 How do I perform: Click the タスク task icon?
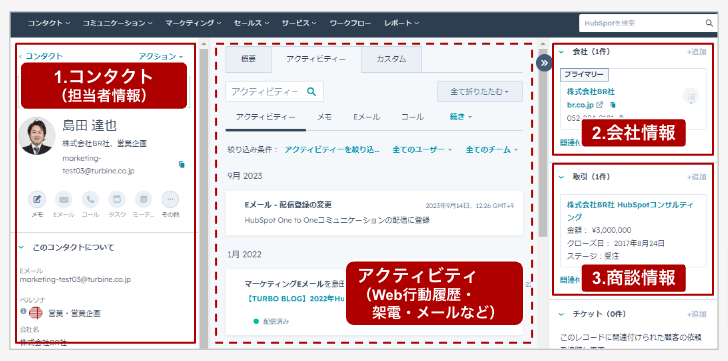[x=117, y=200]
